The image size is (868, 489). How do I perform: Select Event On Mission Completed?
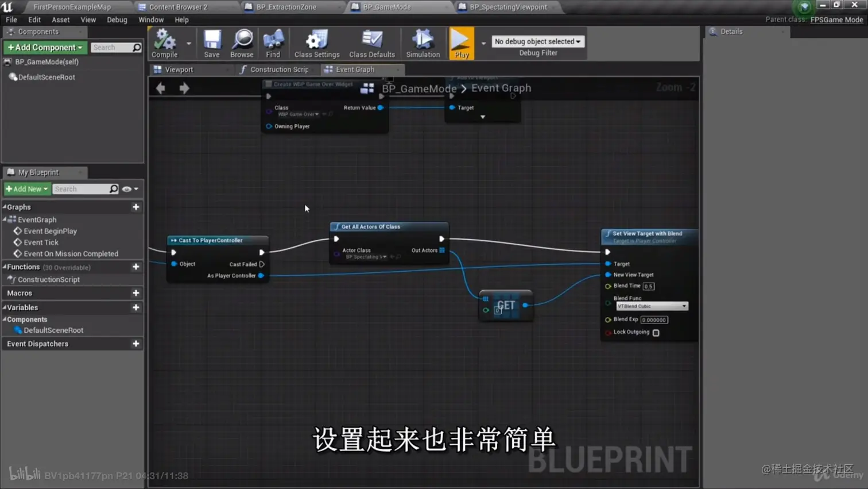pyautogui.click(x=71, y=253)
